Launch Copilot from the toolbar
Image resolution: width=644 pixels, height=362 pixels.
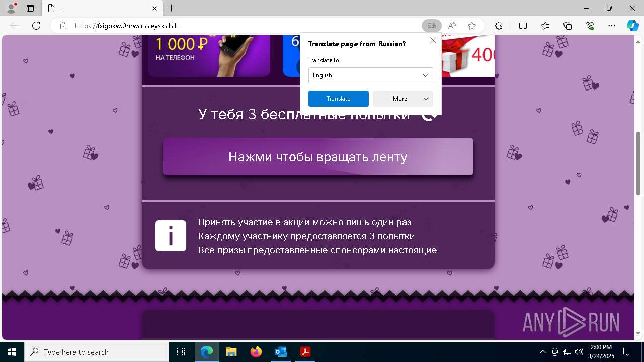[x=632, y=26]
